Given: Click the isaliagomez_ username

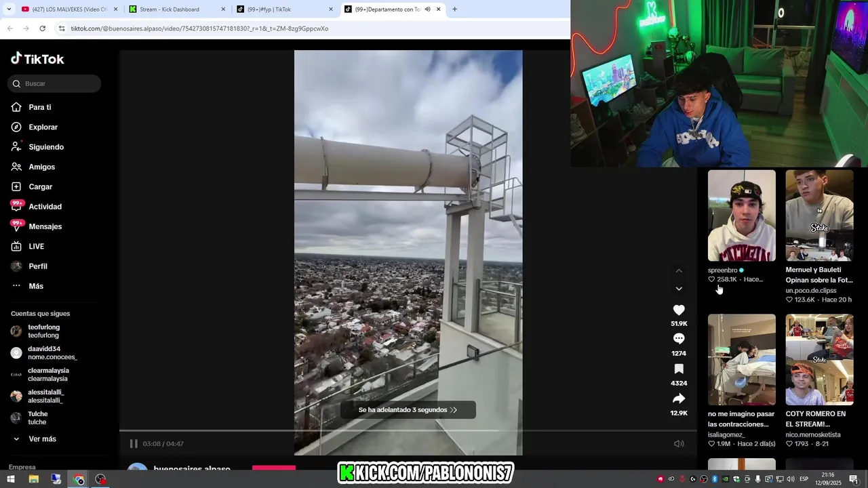Looking at the screenshot, I should [726, 435].
